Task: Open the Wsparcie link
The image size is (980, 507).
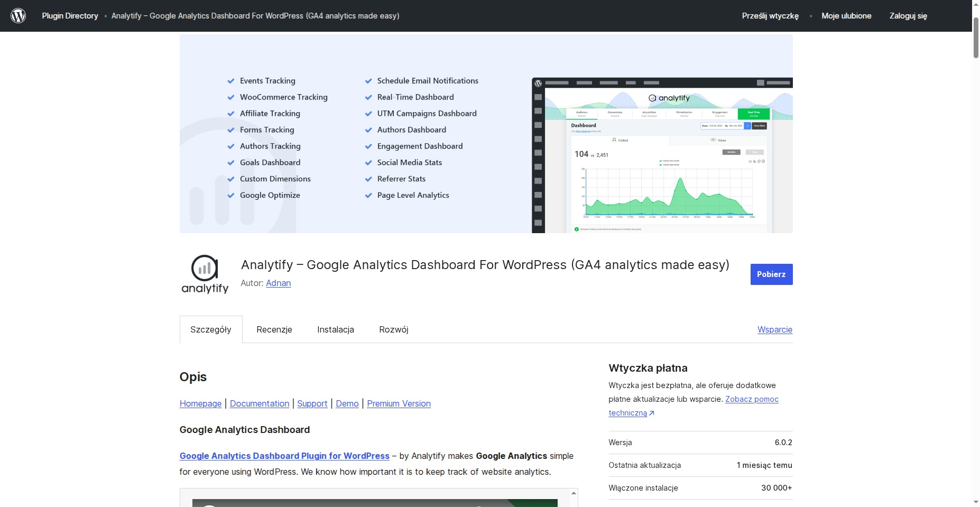Action: coord(775,329)
